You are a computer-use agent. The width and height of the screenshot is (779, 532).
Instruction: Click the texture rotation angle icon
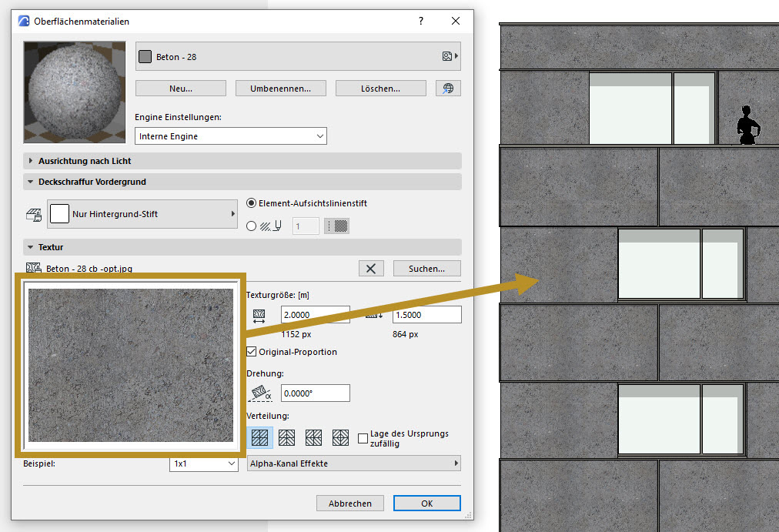coord(261,393)
